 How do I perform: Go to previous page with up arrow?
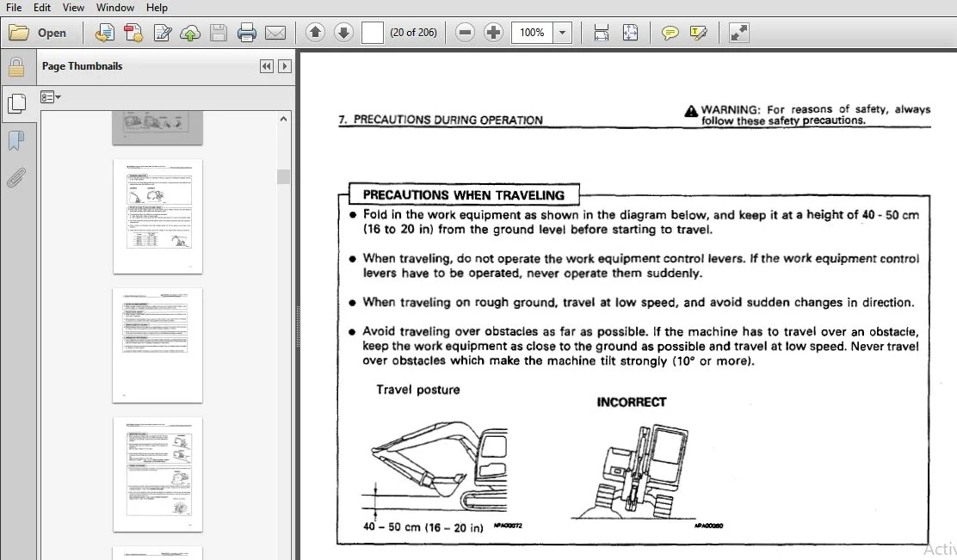point(315,33)
